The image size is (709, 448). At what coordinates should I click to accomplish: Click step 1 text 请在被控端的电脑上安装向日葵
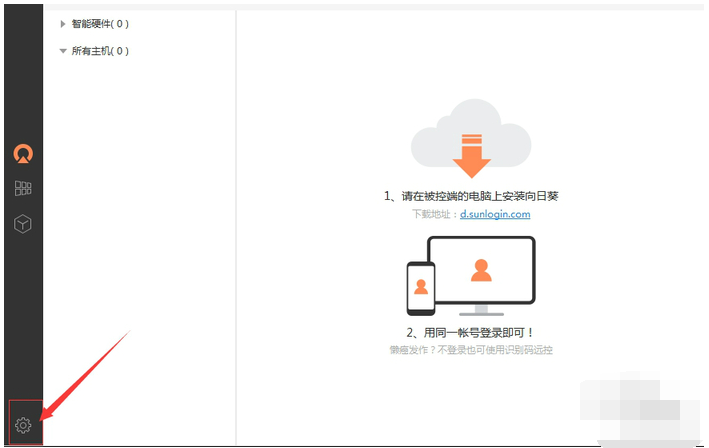coord(471,196)
